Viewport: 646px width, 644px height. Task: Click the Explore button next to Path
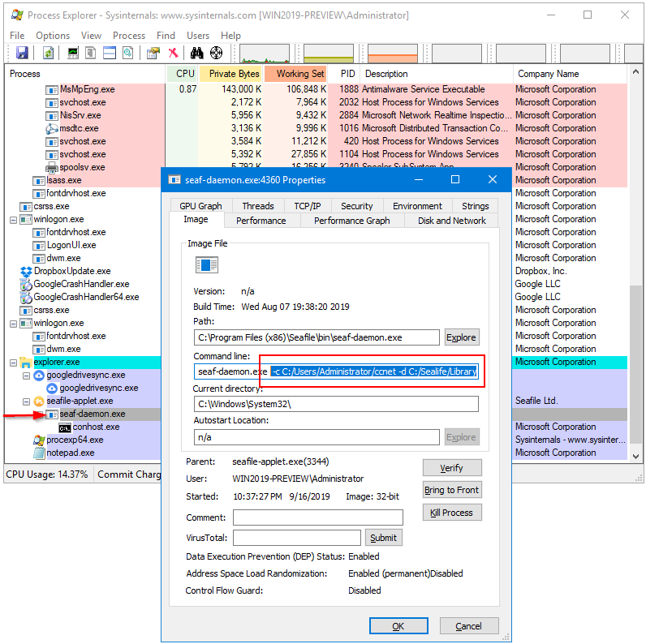[x=461, y=337]
